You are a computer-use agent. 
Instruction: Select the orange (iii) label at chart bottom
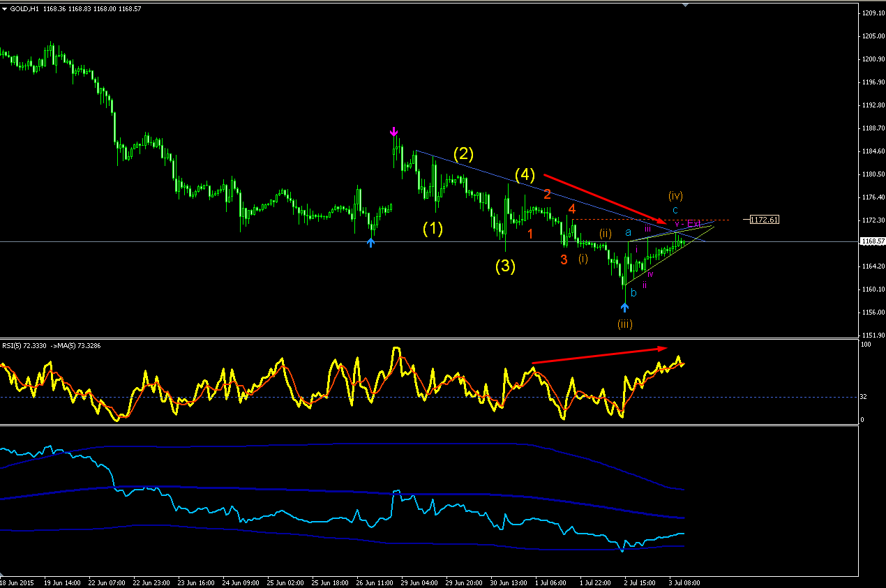(x=624, y=324)
